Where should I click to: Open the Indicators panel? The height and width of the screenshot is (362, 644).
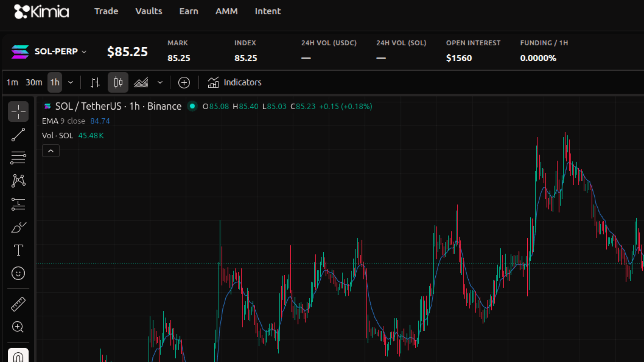coord(234,82)
